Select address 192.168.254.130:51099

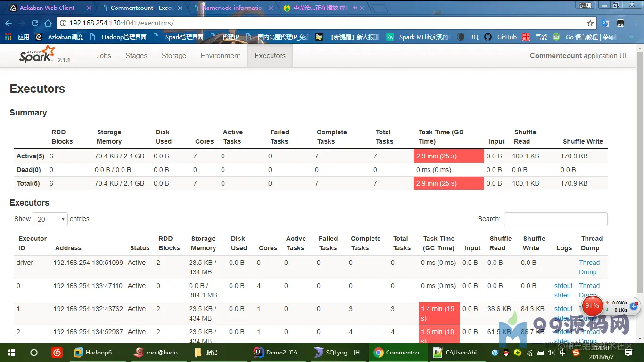click(x=88, y=263)
